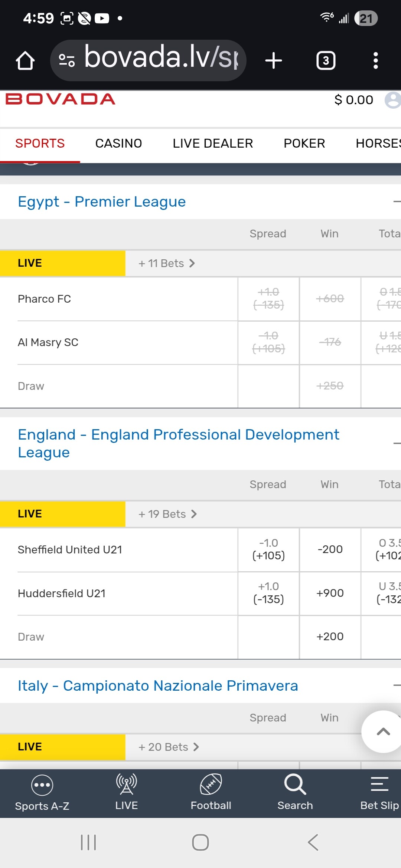This screenshot has width=401, height=868.
Task: Expand the +19 Bets options
Action: pos(167,514)
